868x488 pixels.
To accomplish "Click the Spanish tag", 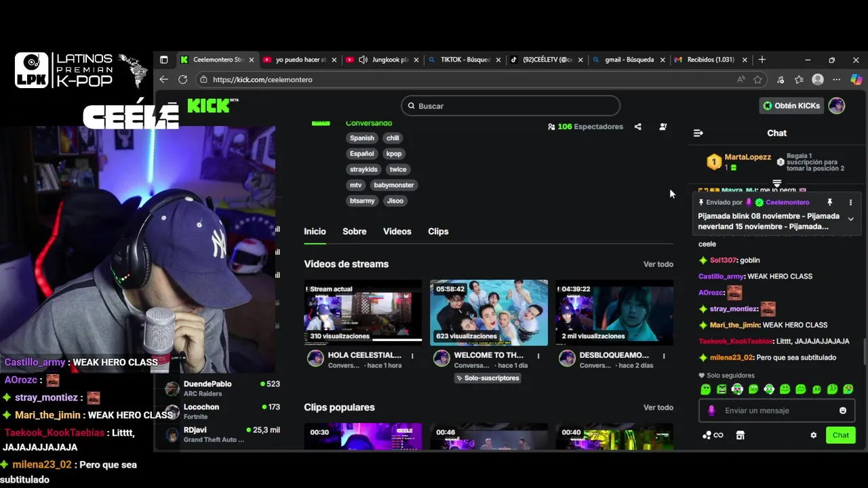I will (x=362, y=138).
